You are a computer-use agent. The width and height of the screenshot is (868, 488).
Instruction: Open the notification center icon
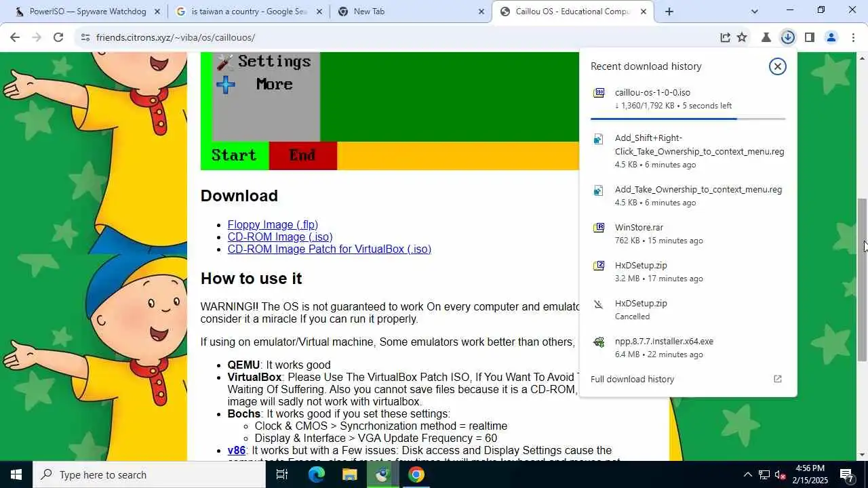(847, 474)
